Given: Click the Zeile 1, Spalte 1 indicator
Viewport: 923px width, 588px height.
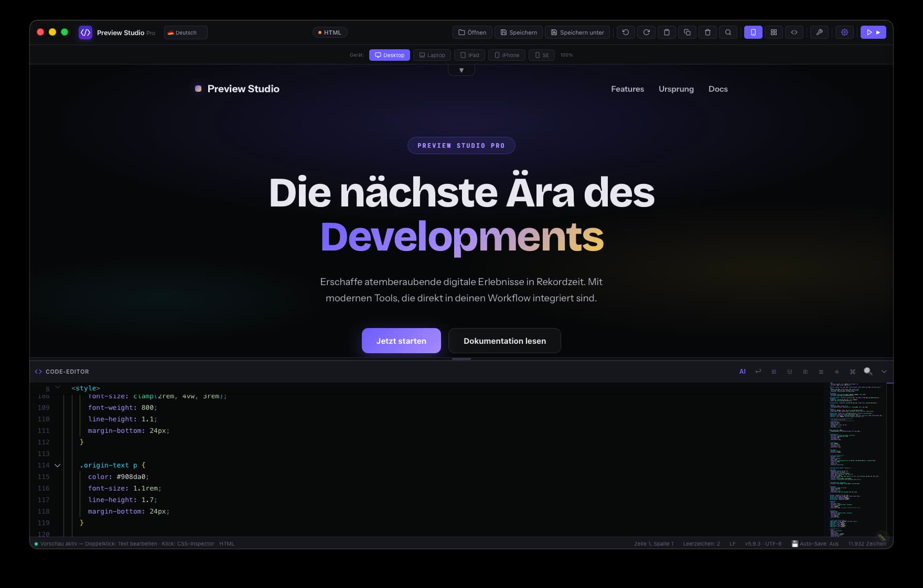Looking at the screenshot, I should (x=653, y=544).
